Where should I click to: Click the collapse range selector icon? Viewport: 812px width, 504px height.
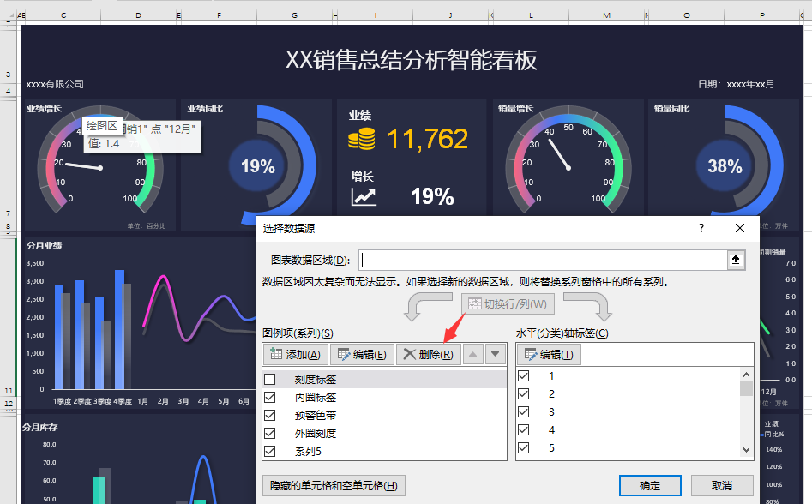tap(736, 261)
